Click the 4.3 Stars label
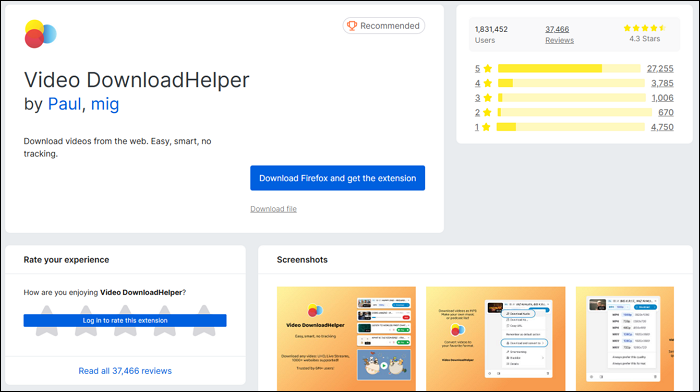Image resolution: width=700 pixels, height=392 pixels. tap(645, 39)
